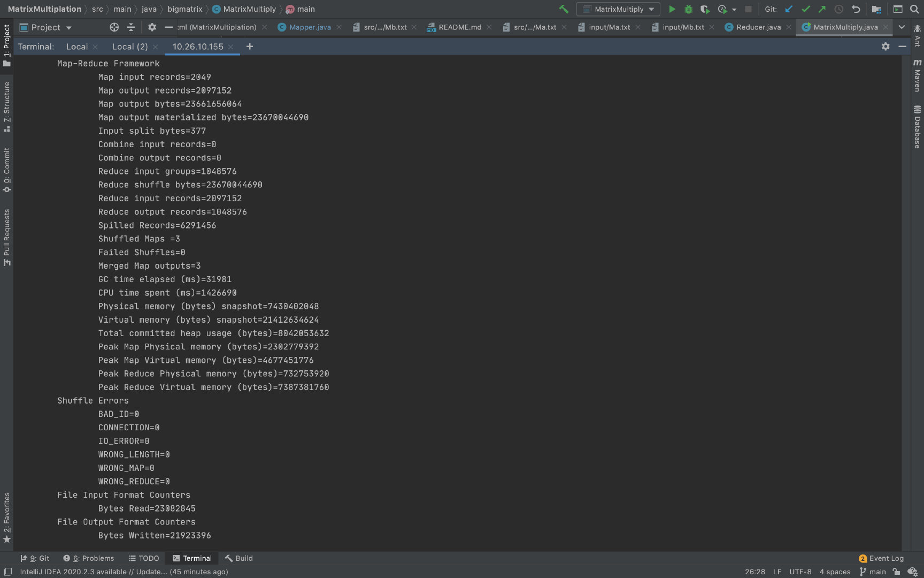Change the 4 spaces indent setting
This screenshot has height=578, width=924.
pos(835,572)
